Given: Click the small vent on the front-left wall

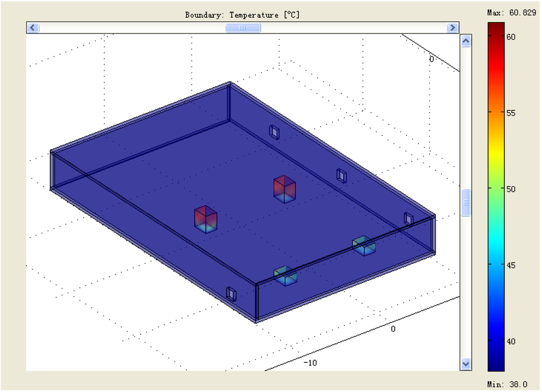Looking at the screenshot, I should pos(231,294).
